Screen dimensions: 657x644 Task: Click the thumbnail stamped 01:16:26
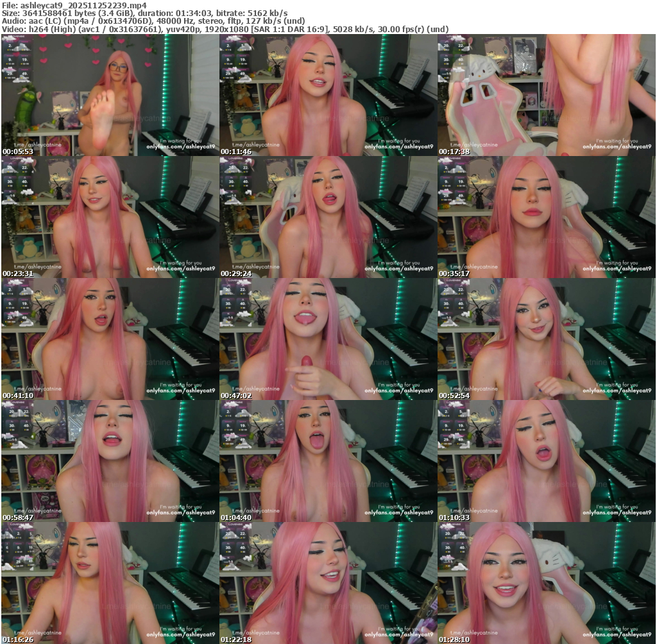pyautogui.click(x=110, y=583)
